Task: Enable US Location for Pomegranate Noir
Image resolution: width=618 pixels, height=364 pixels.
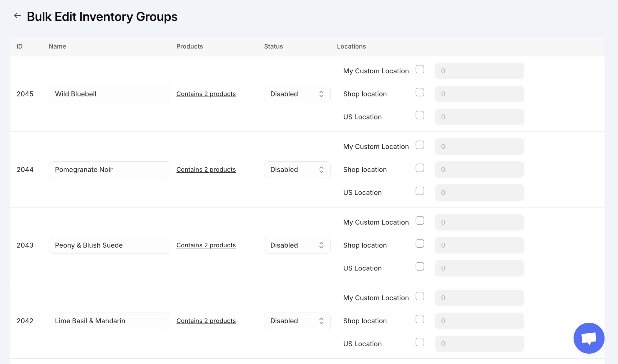Action: pyautogui.click(x=420, y=191)
